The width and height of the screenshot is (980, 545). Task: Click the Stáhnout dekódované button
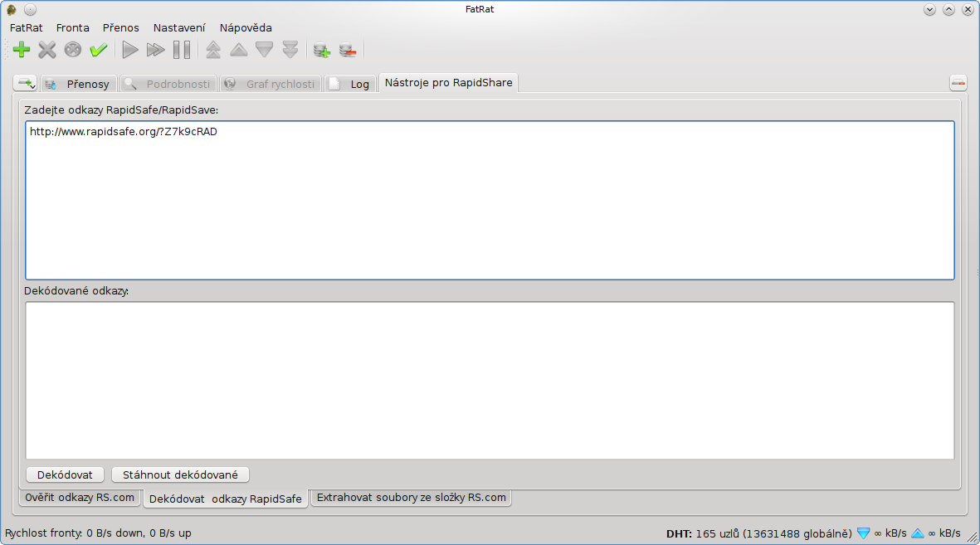[180, 475]
